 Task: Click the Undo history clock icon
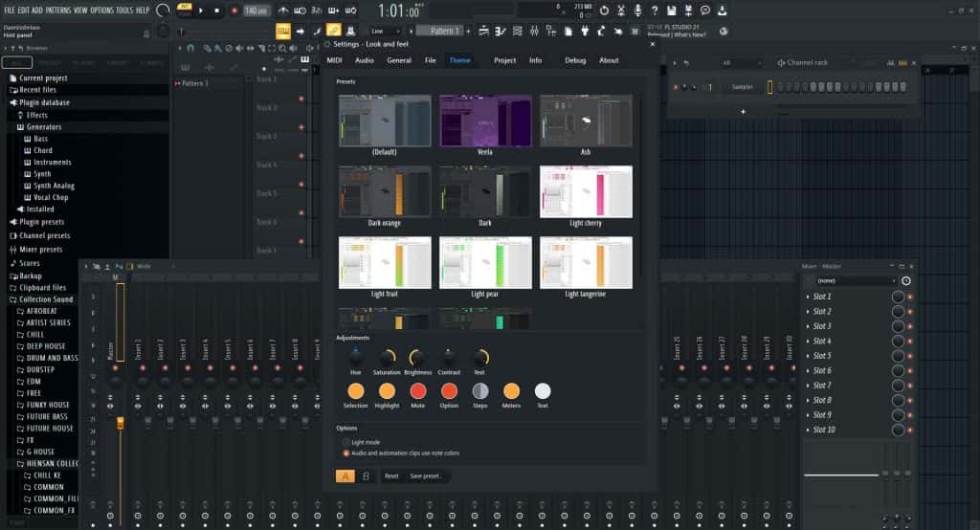pyautogui.click(x=604, y=11)
